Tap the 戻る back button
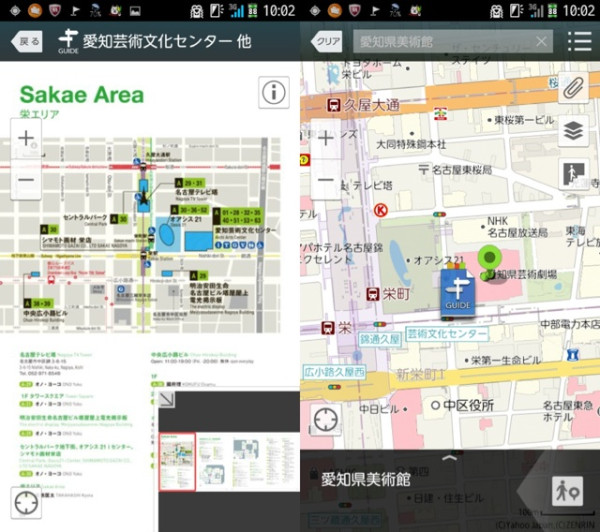The width and height of the screenshot is (600, 532). click(27, 41)
